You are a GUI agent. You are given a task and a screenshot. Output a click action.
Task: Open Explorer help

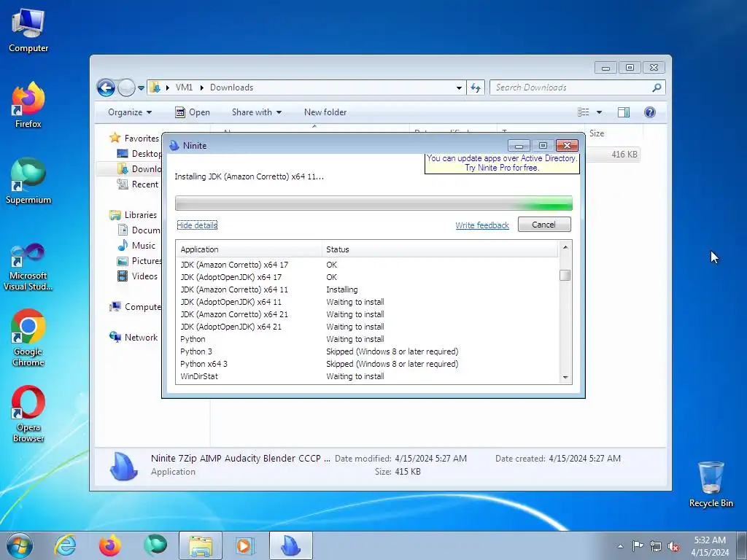(x=650, y=112)
